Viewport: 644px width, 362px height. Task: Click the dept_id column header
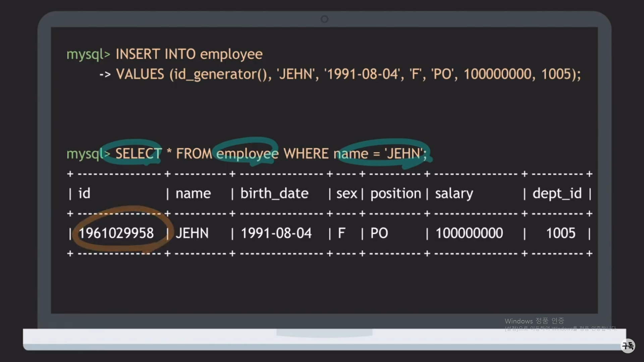557,193
